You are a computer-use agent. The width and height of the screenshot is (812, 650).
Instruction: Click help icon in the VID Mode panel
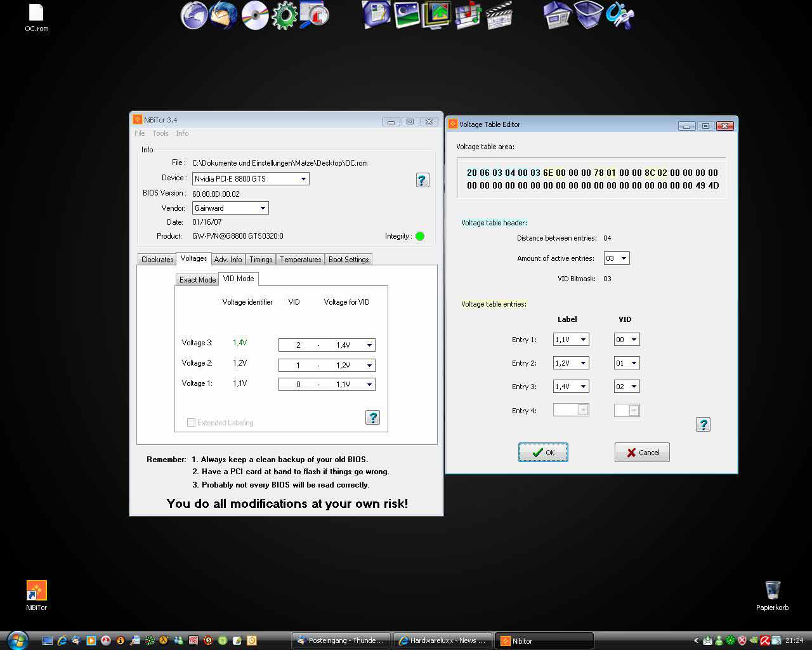(x=372, y=417)
